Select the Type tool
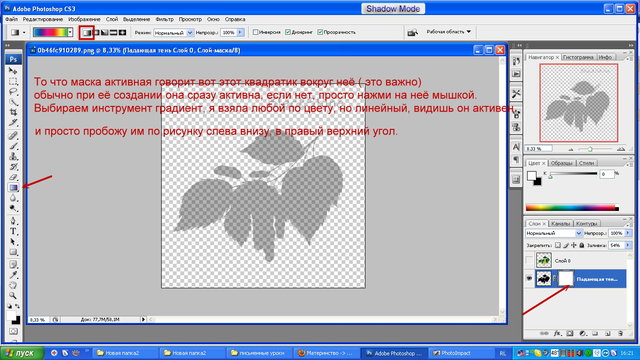 pos(13,231)
